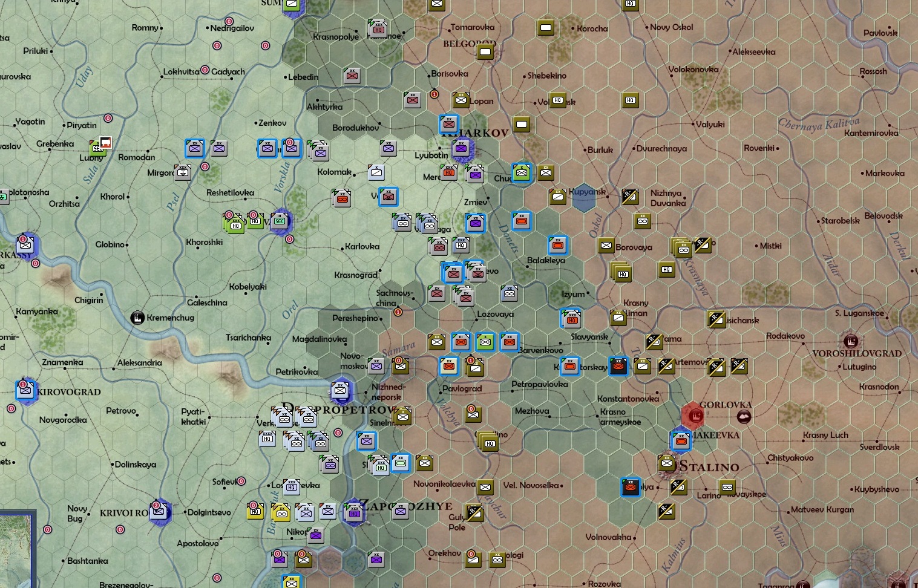The width and height of the screenshot is (918, 588).
Task: Select the unit counter at Krasny Liman
Action: point(618,318)
